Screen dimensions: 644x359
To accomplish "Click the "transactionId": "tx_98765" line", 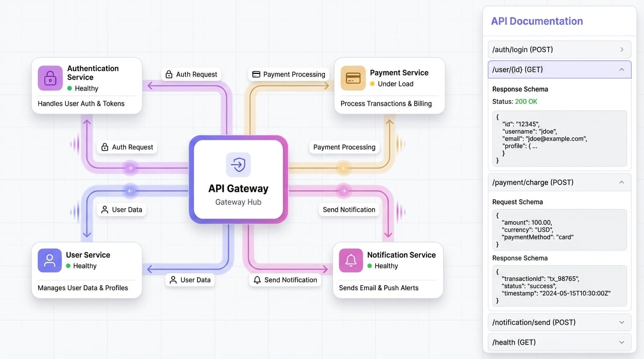I will click(541, 279).
